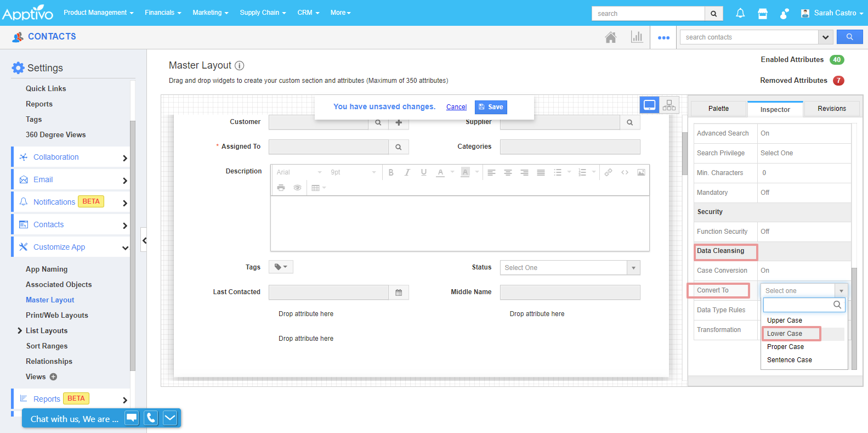The height and width of the screenshot is (433, 868).
Task: Show Master Layout info icon
Action: 239,65
